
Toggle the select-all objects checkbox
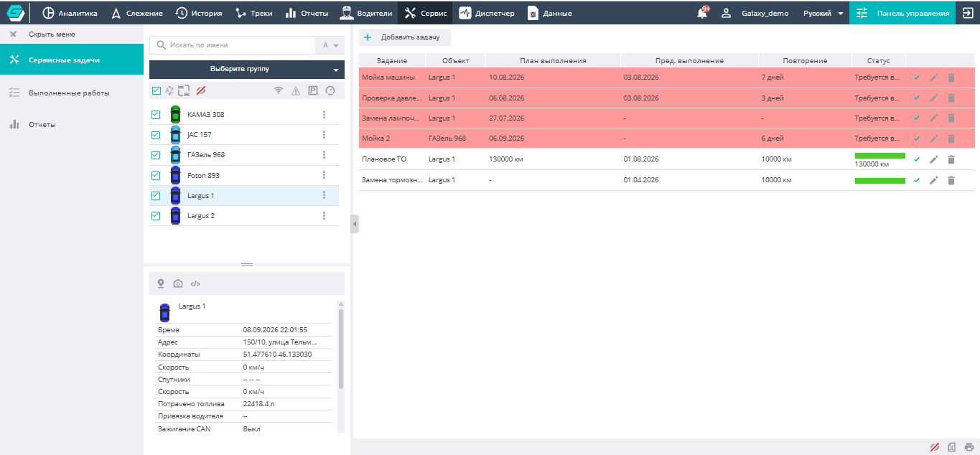tap(156, 90)
